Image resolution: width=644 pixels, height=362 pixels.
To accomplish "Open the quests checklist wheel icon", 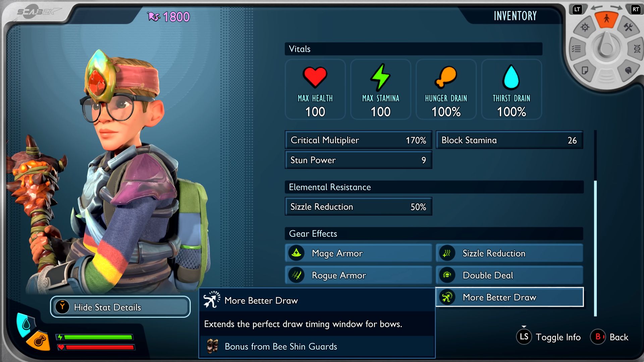I will 576,49.
